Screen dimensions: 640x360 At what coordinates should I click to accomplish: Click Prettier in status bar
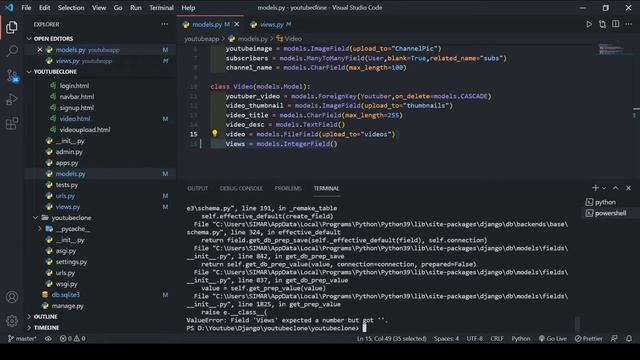tap(588, 338)
